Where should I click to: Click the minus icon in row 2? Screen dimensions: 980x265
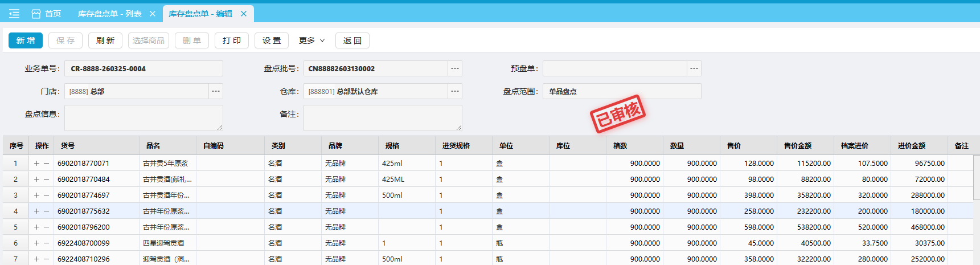click(47, 180)
